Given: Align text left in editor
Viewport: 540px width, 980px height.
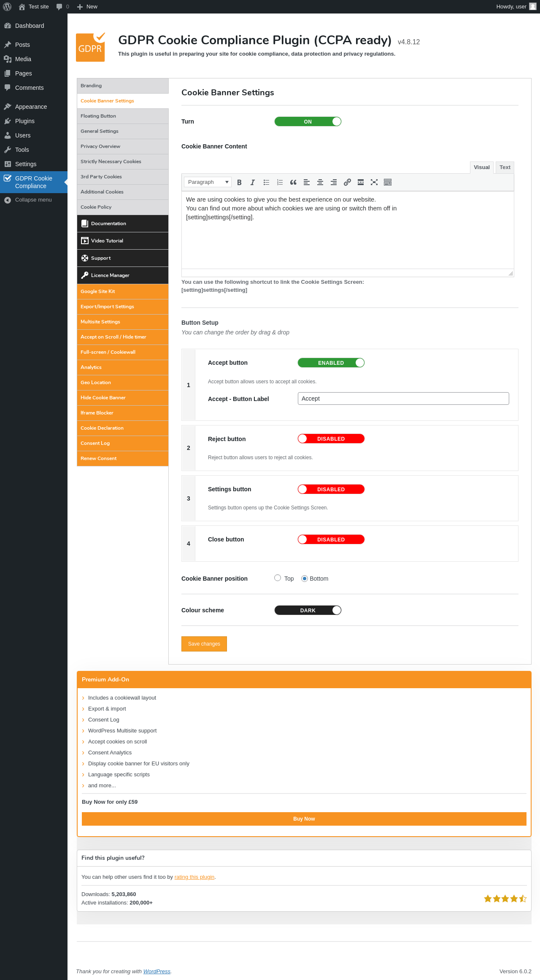Looking at the screenshot, I should pyautogui.click(x=307, y=182).
